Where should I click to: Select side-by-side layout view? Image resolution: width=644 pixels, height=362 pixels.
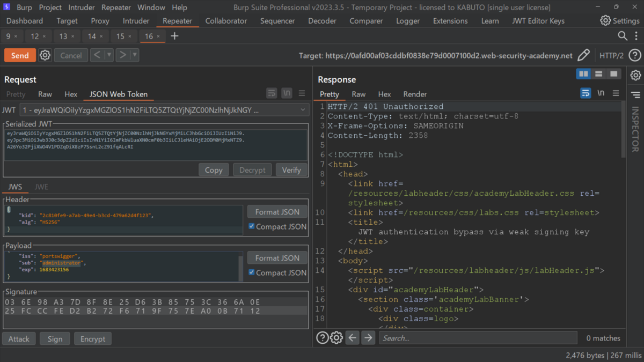coord(583,74)
